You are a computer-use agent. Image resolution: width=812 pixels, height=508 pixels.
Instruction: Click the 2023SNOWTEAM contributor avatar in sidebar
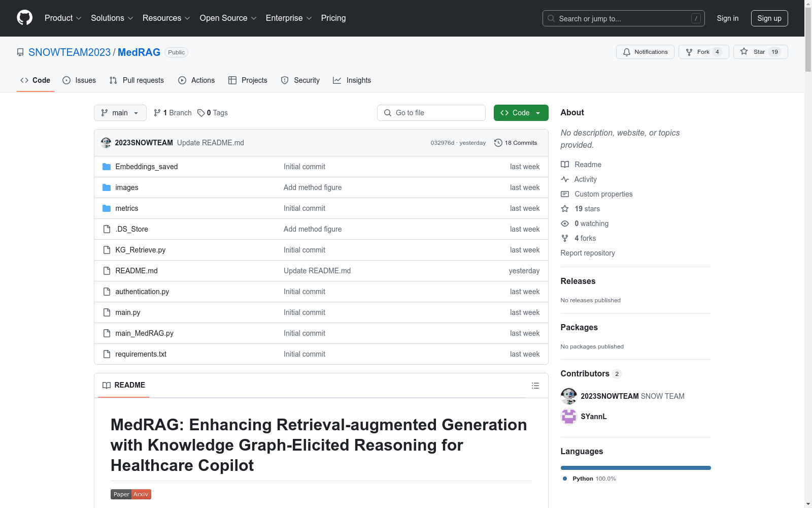pyautogui.click(x=569, y=396)
